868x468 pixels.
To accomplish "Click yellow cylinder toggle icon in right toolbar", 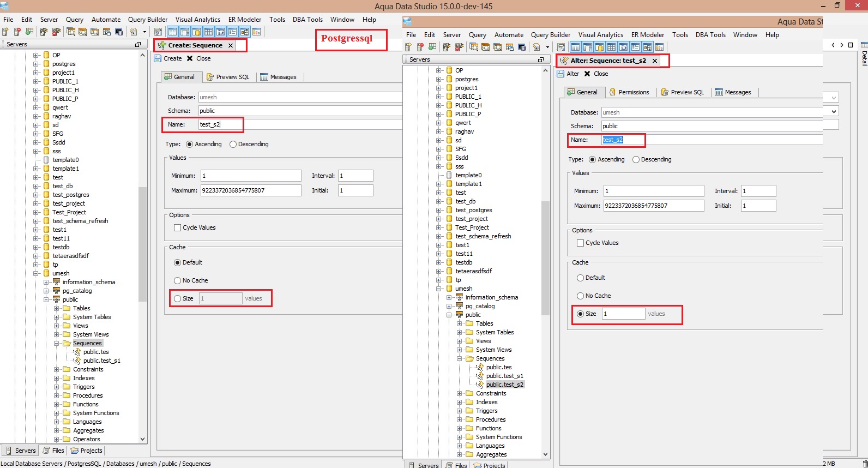I will [600, 47].
